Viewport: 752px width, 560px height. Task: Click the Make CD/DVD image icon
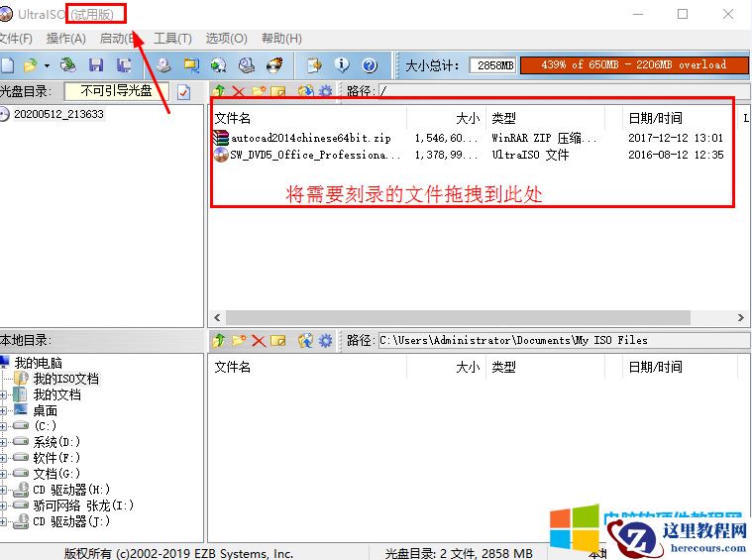(163, 64)
